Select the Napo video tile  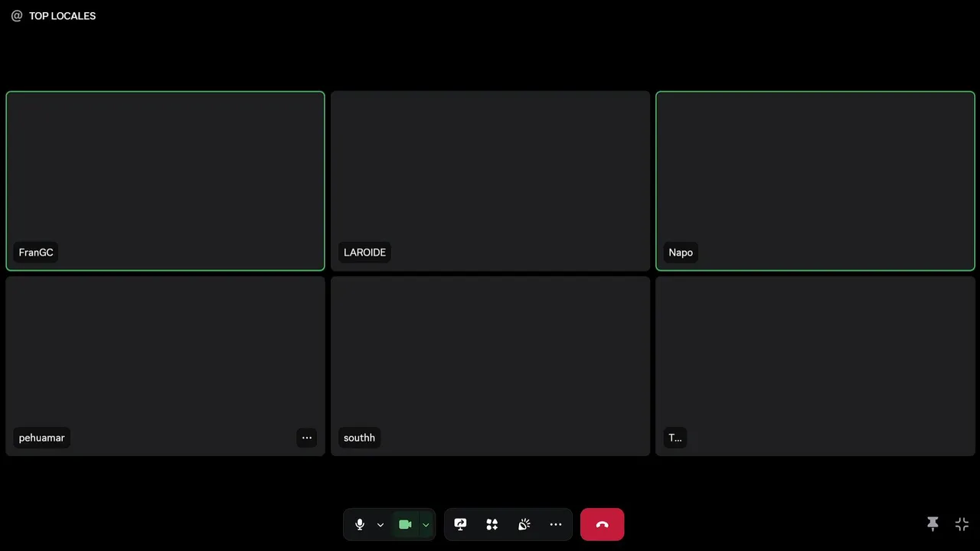(x=815, y=181)
